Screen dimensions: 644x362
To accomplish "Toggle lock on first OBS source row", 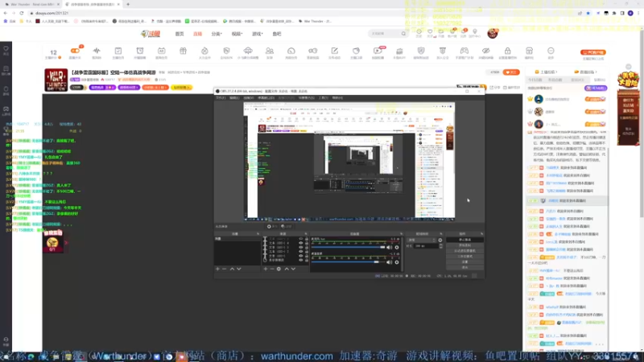I will pos(307,239).
